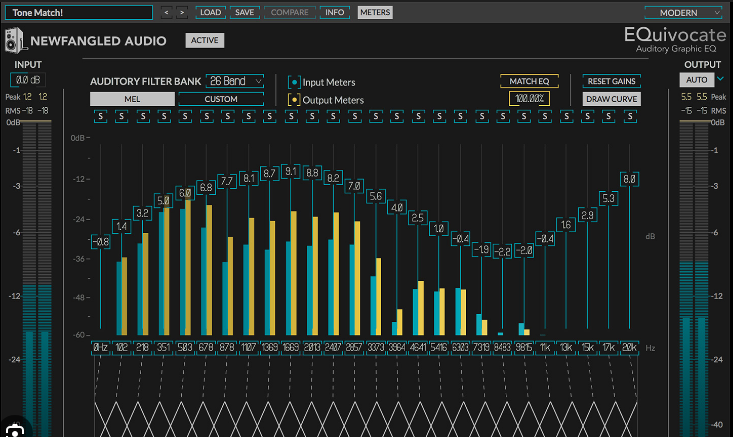Click the DRAW CURVE button
Screen dimensions: 733x437
[x=611, y=99]
